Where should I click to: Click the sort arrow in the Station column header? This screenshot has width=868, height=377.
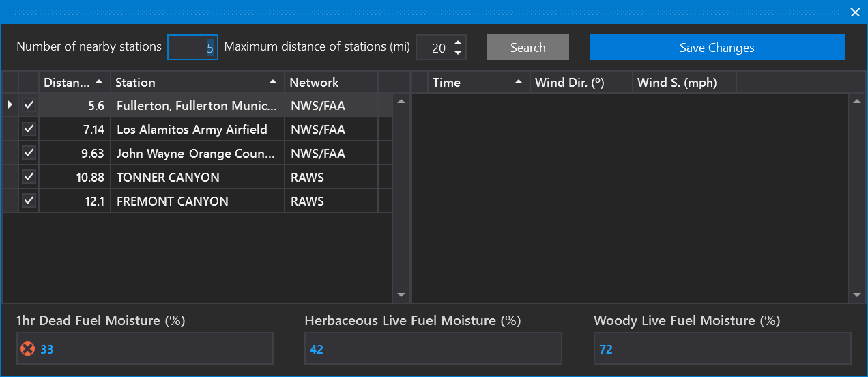click(273, 82)
